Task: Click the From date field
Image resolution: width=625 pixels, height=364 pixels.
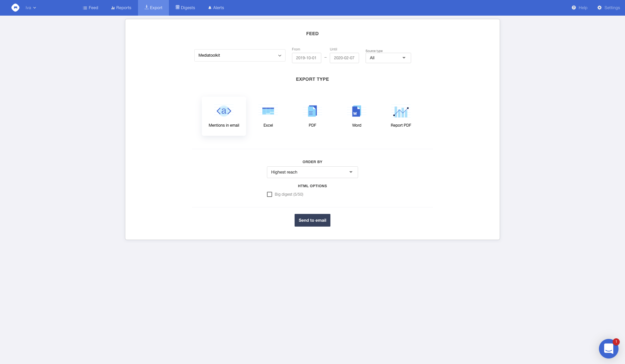Action: point(307,58)
